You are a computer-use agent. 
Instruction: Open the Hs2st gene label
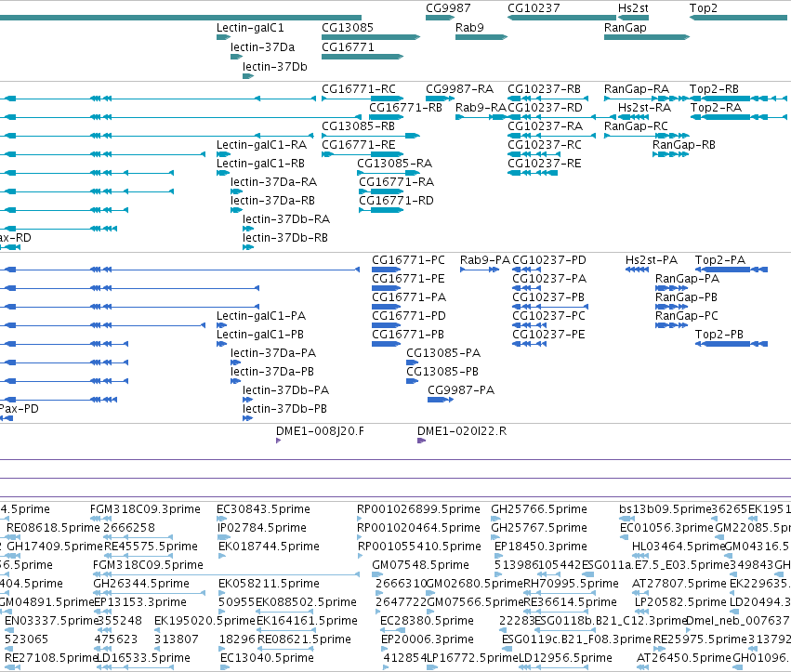point(633,8)
